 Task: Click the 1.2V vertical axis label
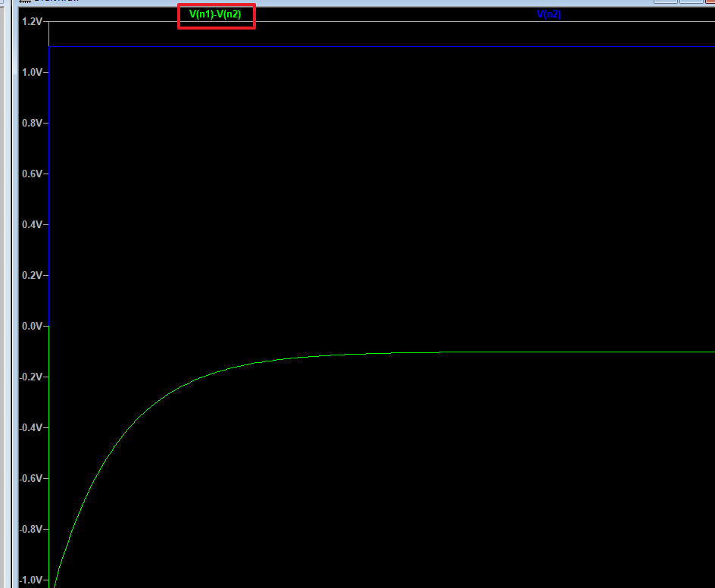[x=32, y=21]
